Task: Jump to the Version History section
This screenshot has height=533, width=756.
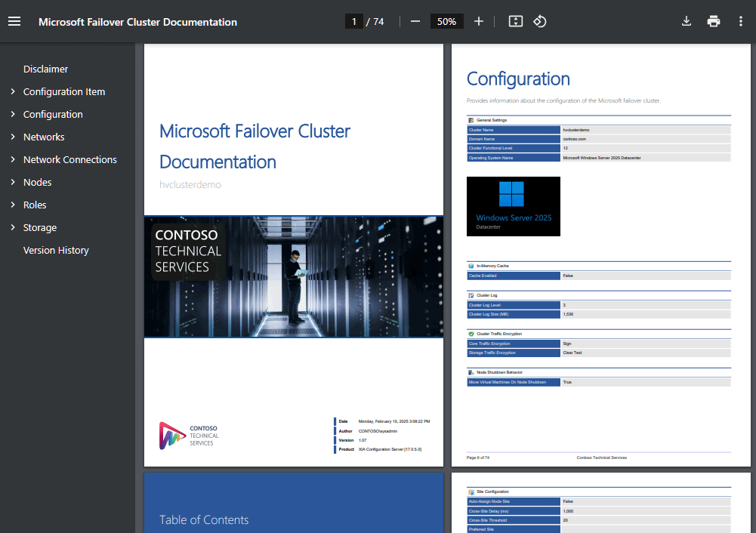Action: coord(56,250)
